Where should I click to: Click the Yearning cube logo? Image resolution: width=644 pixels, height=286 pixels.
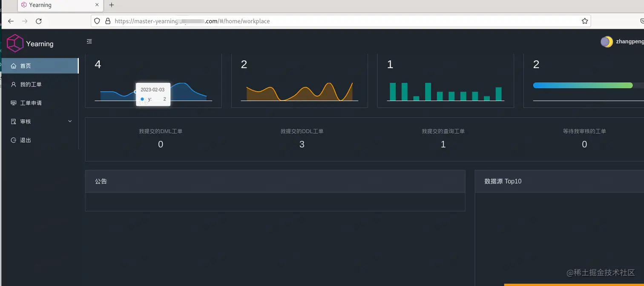coord(15,43)
